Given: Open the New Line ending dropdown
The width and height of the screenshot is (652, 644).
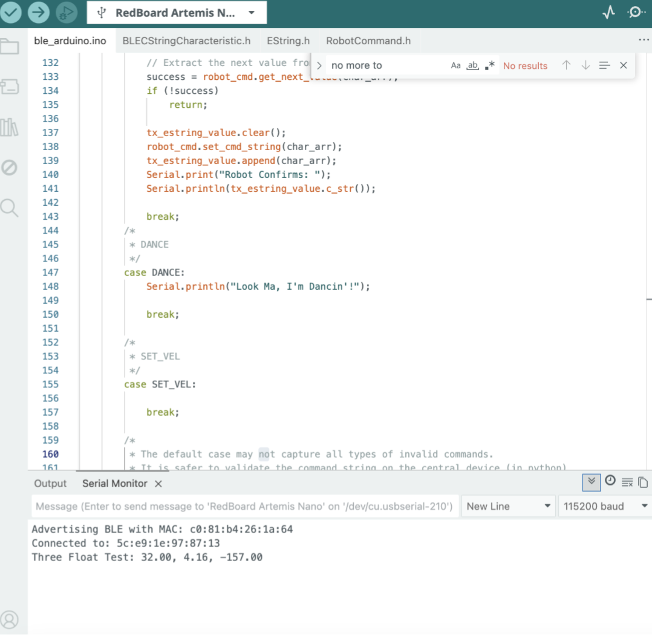Looking at the screenshot, I should click(x=509, y=507).
